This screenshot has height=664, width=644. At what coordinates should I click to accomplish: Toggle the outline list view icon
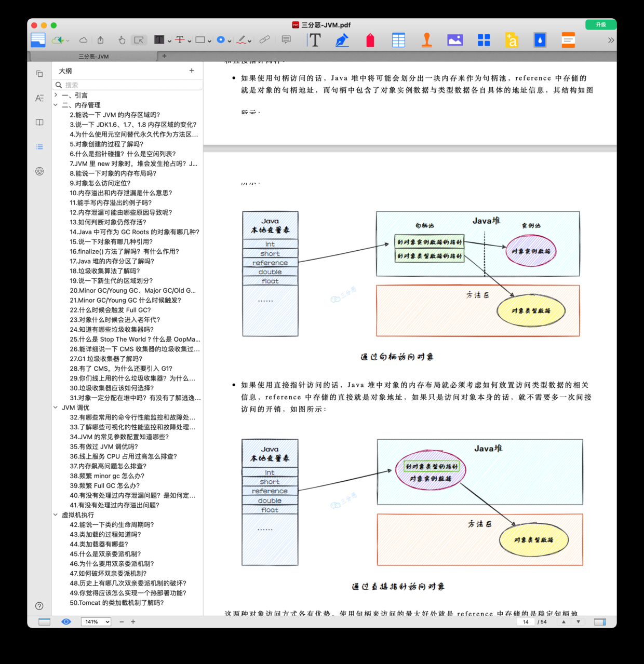pyautogui.click(x=39, y=146)
